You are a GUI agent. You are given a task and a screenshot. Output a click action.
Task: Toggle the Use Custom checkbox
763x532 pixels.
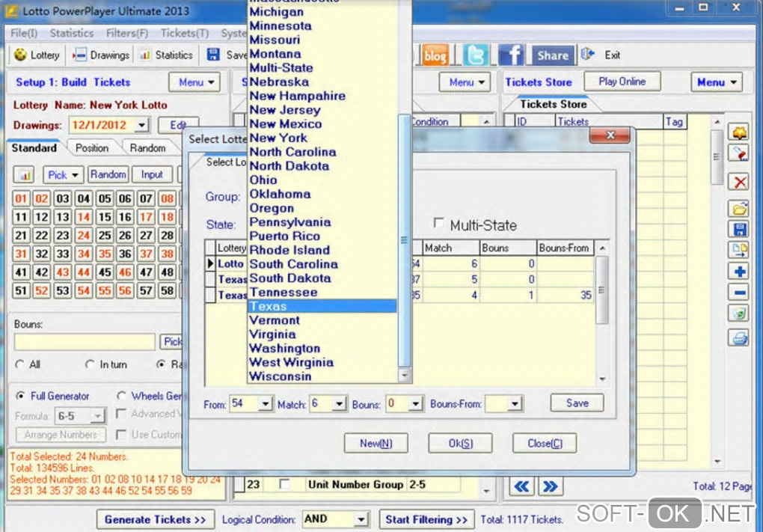(x=121, y=434)
